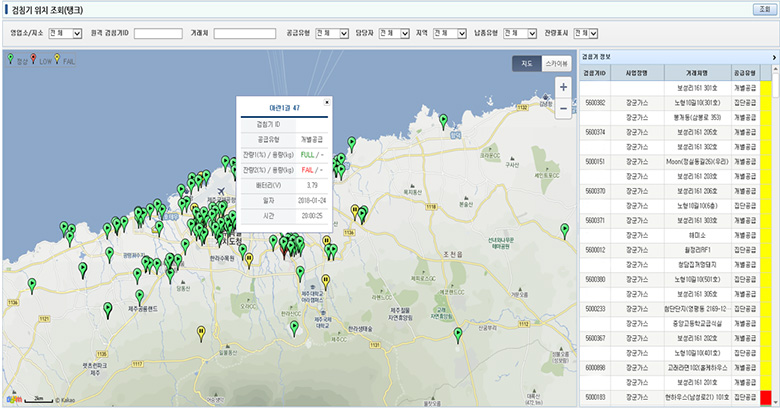This screenshot has height=408, width=780.
Task: Zoom in the map with plus button
Action: tap(564, 86)
